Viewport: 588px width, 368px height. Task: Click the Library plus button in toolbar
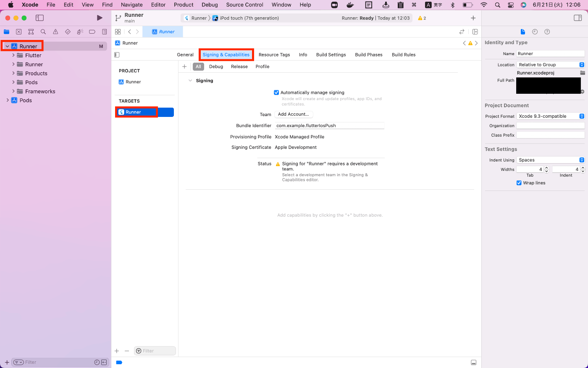point(473,18)
